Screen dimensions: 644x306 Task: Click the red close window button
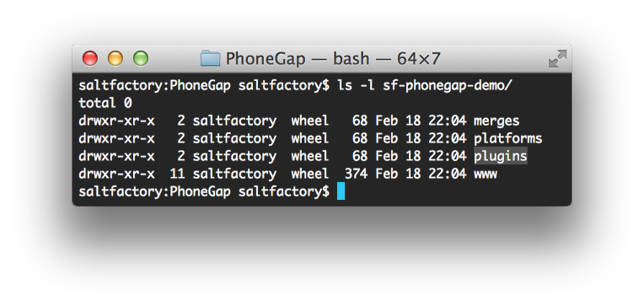[90, 58]
